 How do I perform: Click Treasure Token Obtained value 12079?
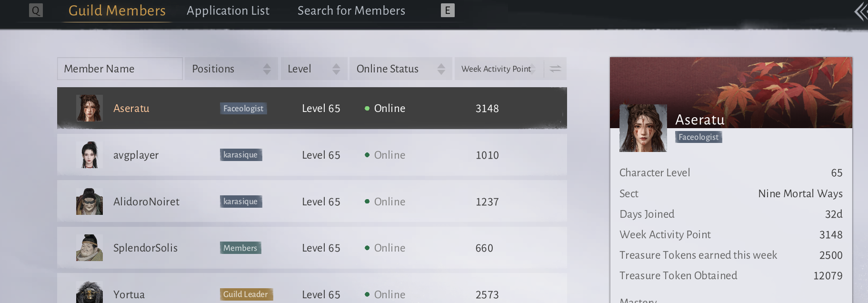coord(828,275)
